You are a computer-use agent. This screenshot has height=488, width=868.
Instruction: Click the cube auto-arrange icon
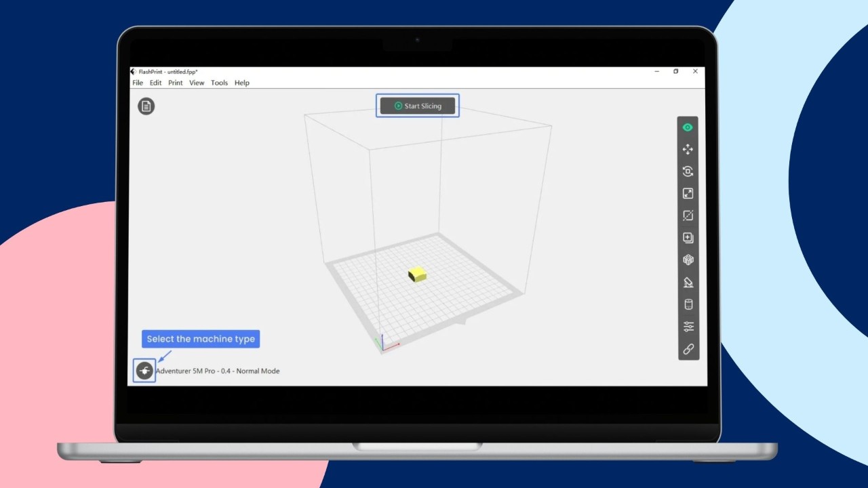pyautogui.click(x=688, y=260)
